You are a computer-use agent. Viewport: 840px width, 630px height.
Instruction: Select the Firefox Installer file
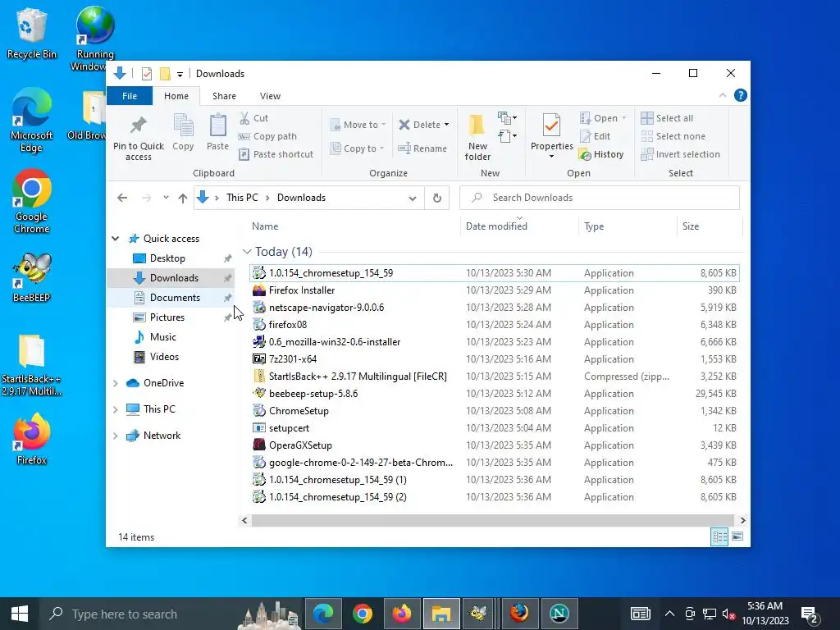tap(494, 290)
